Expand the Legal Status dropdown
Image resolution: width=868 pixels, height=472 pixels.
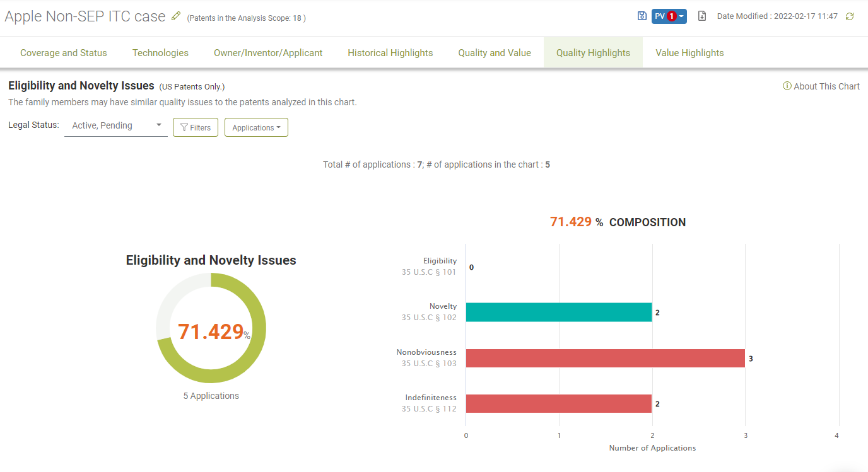coord(116,126)
